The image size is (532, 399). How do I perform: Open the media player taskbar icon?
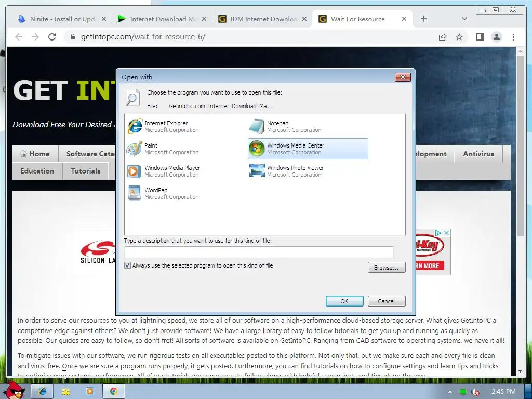(x=90, y=391)
